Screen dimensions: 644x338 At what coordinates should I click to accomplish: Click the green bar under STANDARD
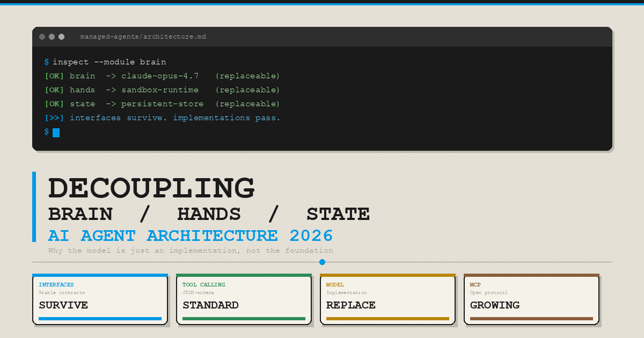click(244, 319)
